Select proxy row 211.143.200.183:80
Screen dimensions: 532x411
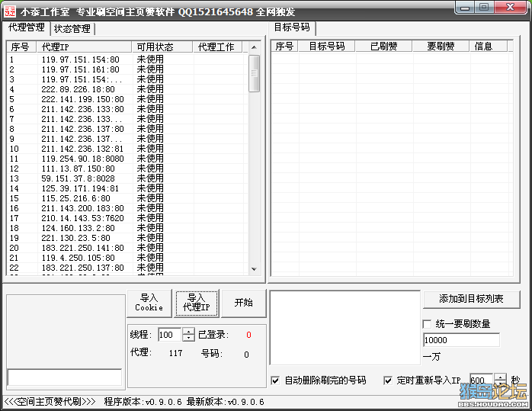(127, 208)
